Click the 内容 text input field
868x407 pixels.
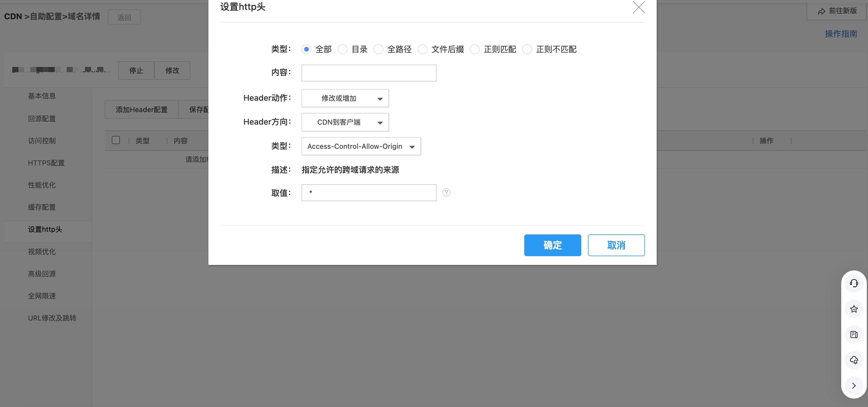[369, 73]
